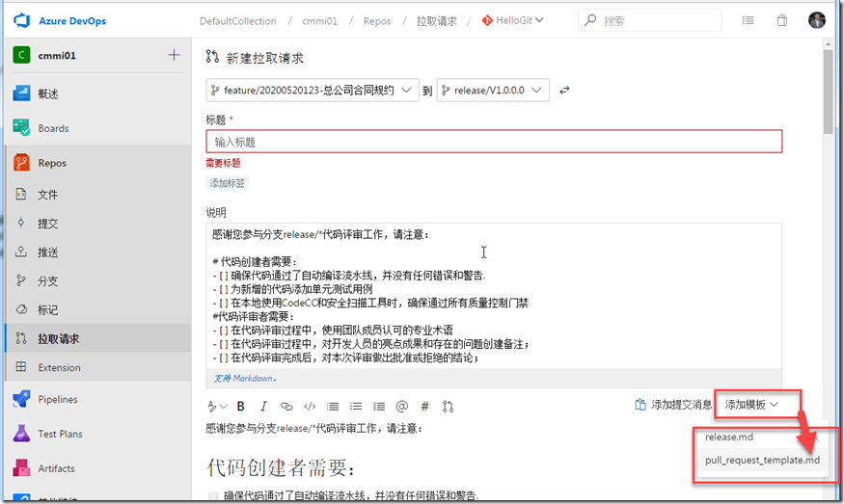Click cmmi01 breadcrumb link
The height and width of the screenshot is (504, 844).
click(x=319, y=21)
